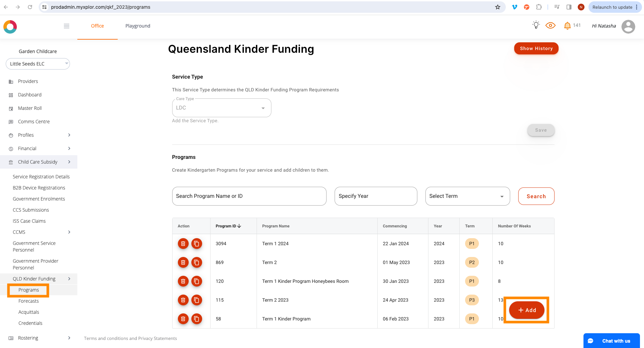Switch to the Playground tab

(x=138, y=26)
